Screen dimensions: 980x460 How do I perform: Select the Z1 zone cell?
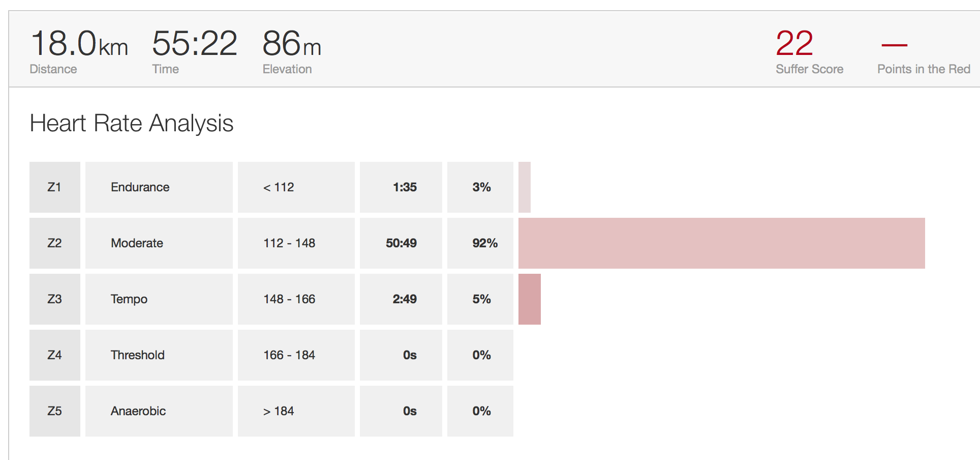coord(54,187)
